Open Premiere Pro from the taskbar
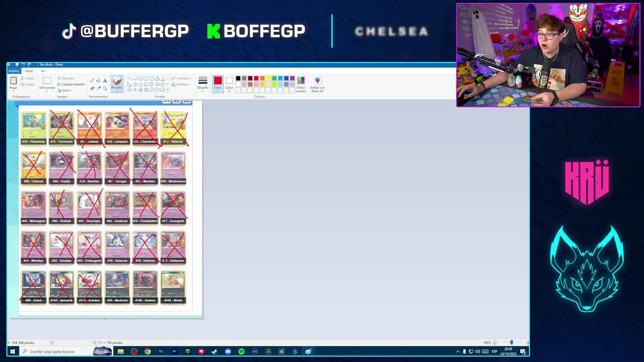Screen dimensions: 644x362 pyautogui.click(x=174, y=351)
